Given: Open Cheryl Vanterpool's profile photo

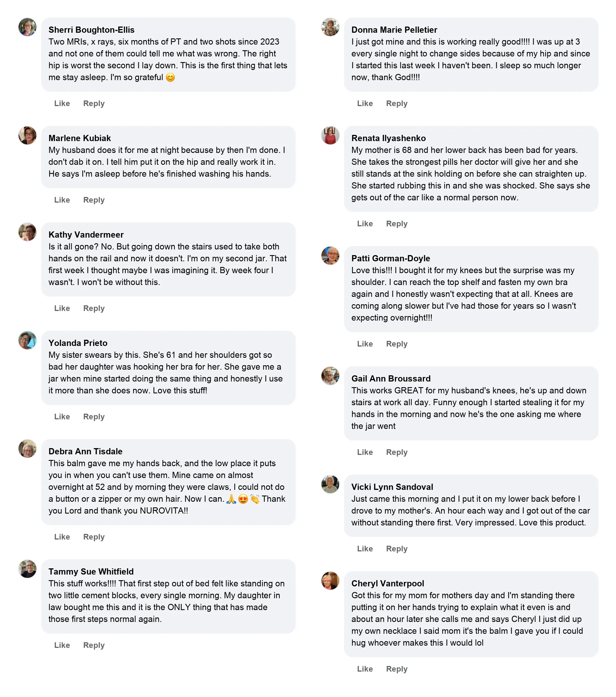Looking at the screenshot, I should (x=330, y=581).
